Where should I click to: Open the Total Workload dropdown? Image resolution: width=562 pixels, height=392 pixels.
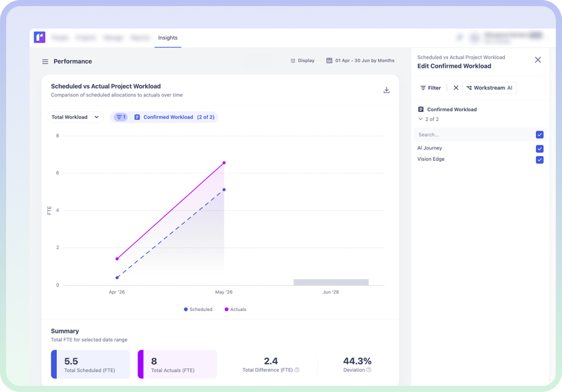[x=75, y=117]
